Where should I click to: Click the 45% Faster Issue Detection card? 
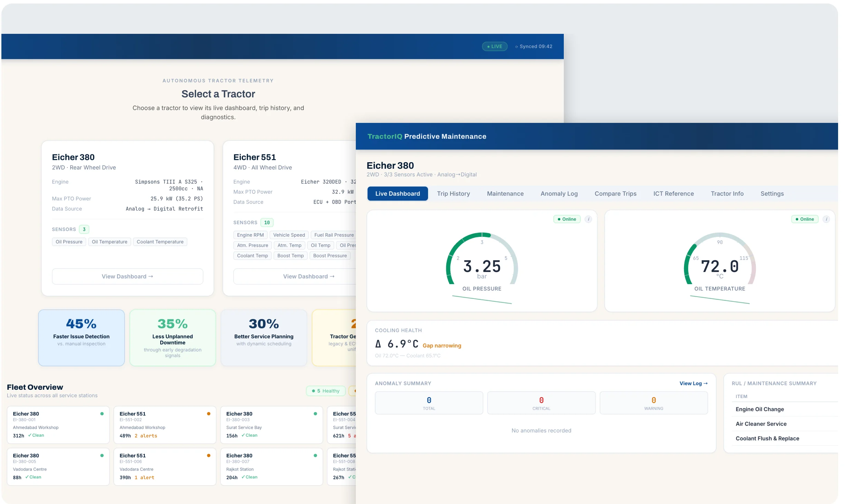(82, 338)
